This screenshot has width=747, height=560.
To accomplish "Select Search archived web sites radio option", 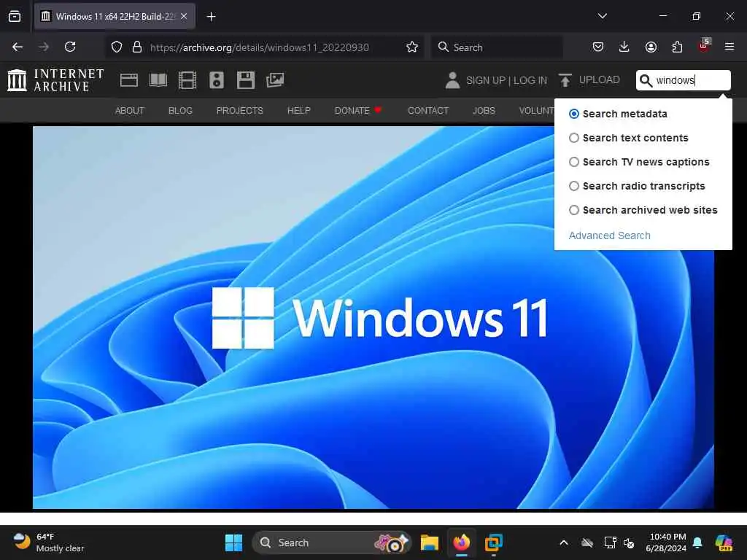I will pyautogui.click(x=574, y=210).
